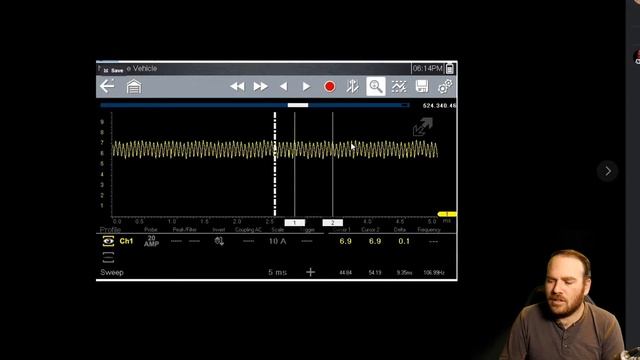Step forward one frame with the right triangle
Viewport: 640px width, 360px height.
306,87
